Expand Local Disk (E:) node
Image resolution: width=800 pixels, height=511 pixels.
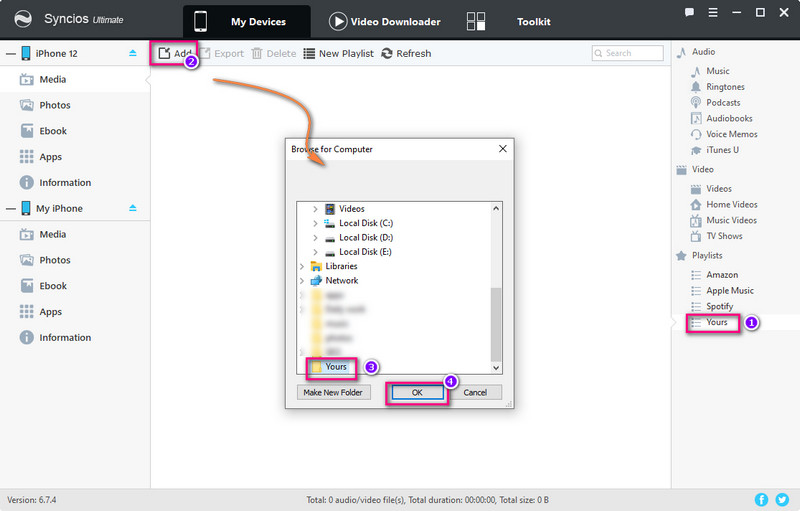[x=315, y=252]
